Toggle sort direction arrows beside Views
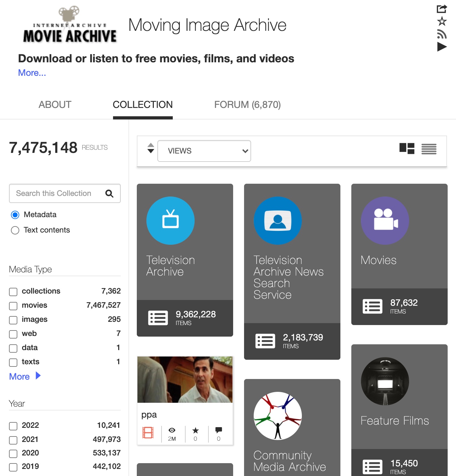 coord(151,148)
